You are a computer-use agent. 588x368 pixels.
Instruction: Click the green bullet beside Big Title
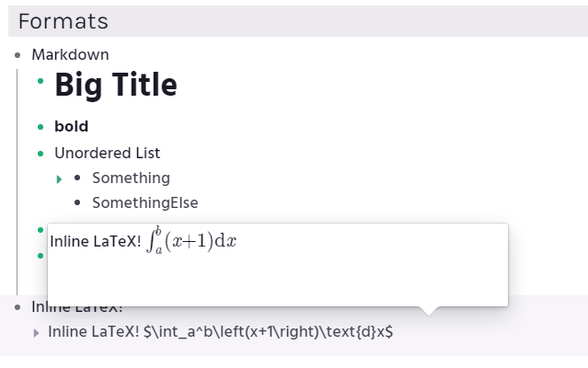click(x=40, y=81)
